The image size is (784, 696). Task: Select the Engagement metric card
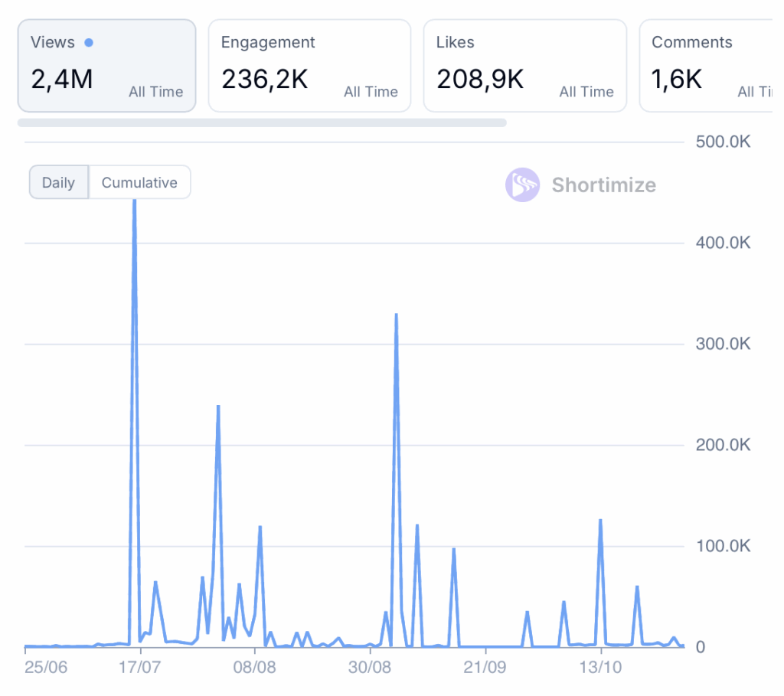[x=309, y=66]
